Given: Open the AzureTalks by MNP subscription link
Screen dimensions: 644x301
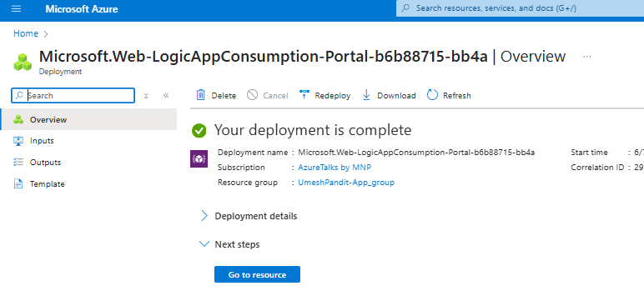Looking at the screenshot, I should pos(335,168).
